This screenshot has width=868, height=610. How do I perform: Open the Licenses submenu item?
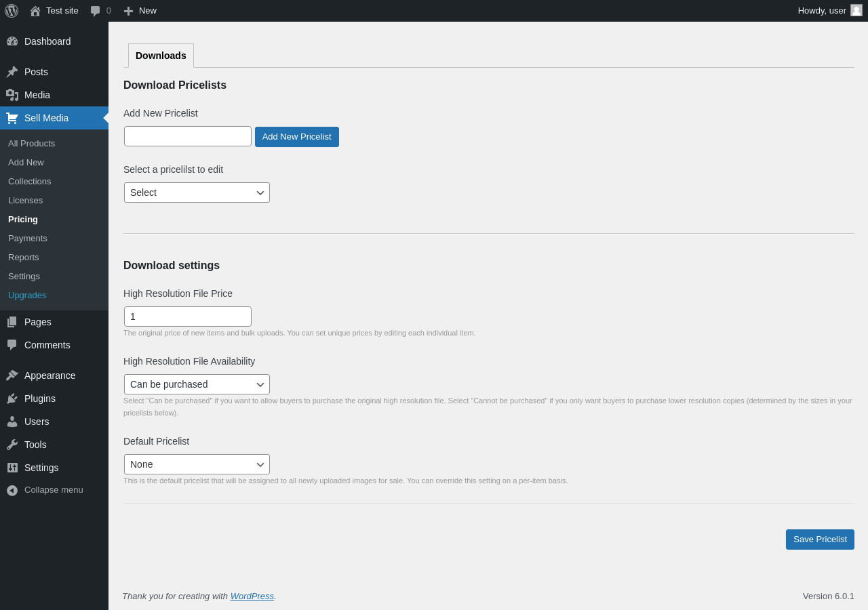click(25, 201)
